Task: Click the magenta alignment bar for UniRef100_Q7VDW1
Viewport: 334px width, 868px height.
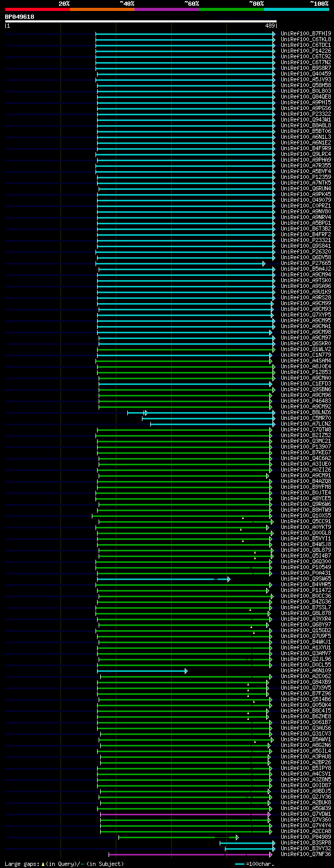Action: [185, 814]
